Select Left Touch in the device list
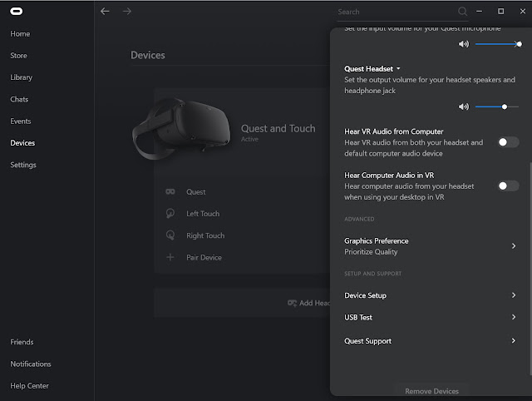The height and width of the screenshot is (401, 532). (203, 214)
